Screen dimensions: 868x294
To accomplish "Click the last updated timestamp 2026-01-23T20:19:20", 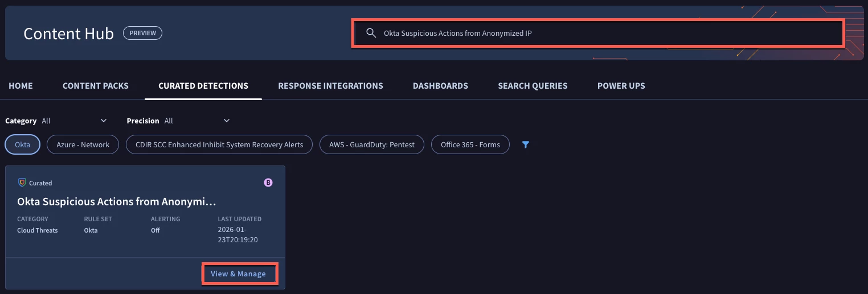I will tap(239, 235).
